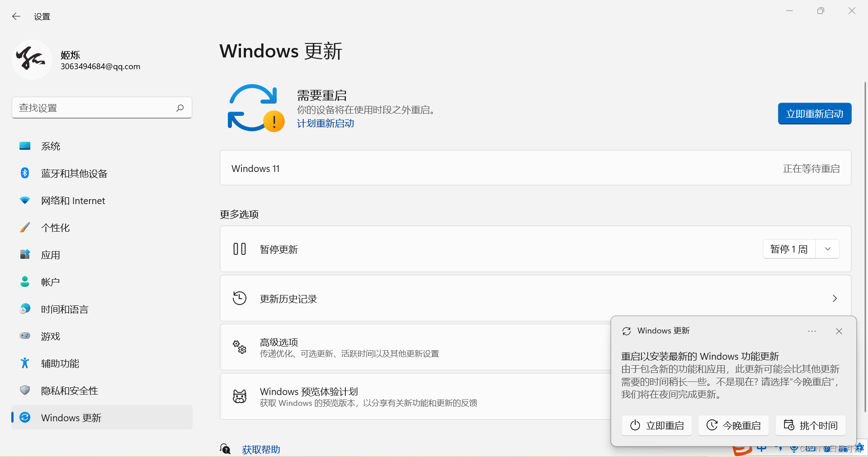Click the 系统 monitor icon in the sidebar
Viewport: 868px width, 457px height.
click(x=25, y=146)
